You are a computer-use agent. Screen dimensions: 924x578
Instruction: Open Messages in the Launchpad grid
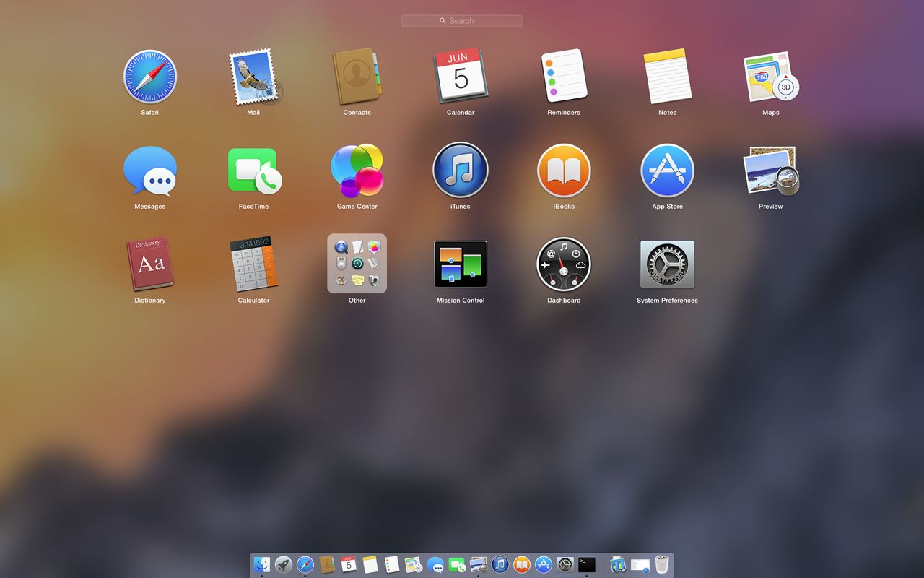[150, 171]
